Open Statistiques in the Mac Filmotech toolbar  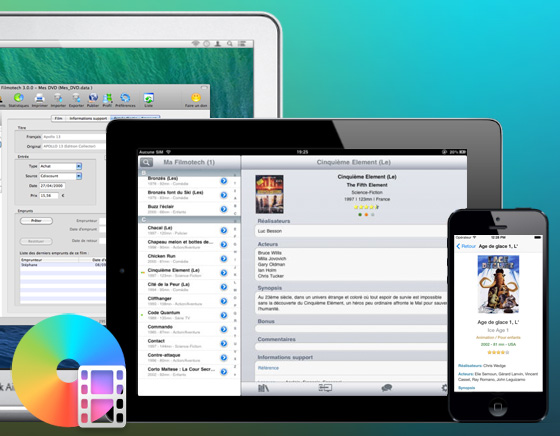coord(19,100)
